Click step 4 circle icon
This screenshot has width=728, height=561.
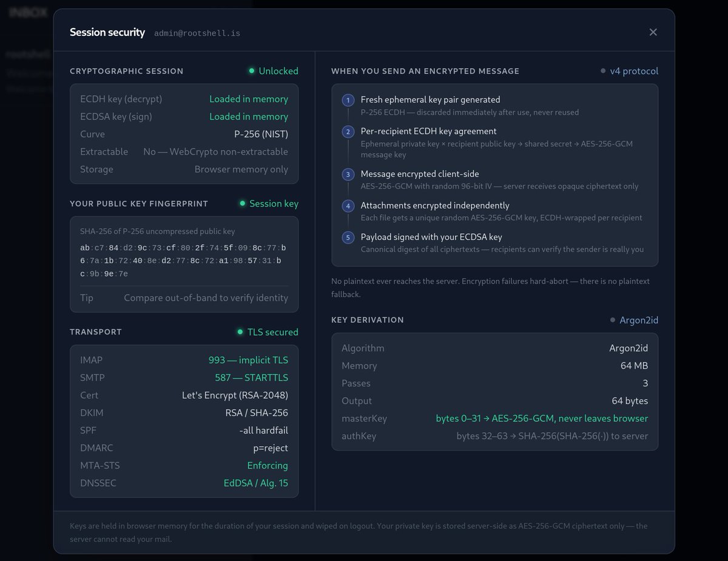(348, 206)
